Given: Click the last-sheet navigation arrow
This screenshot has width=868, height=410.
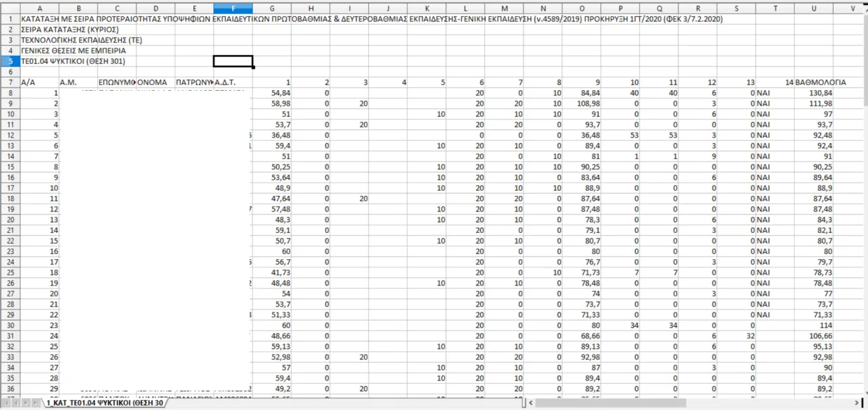Looking at the screenshot, I should [x=37, y=403].
